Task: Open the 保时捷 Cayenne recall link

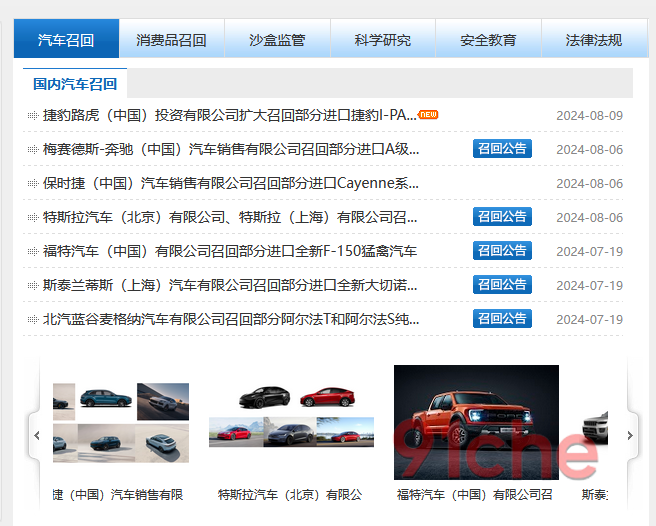Action: tap(231, 184)
